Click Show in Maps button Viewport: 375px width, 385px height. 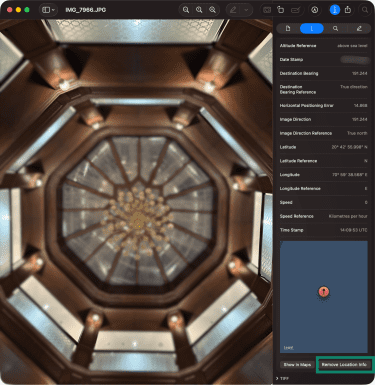tap(297, 365)
